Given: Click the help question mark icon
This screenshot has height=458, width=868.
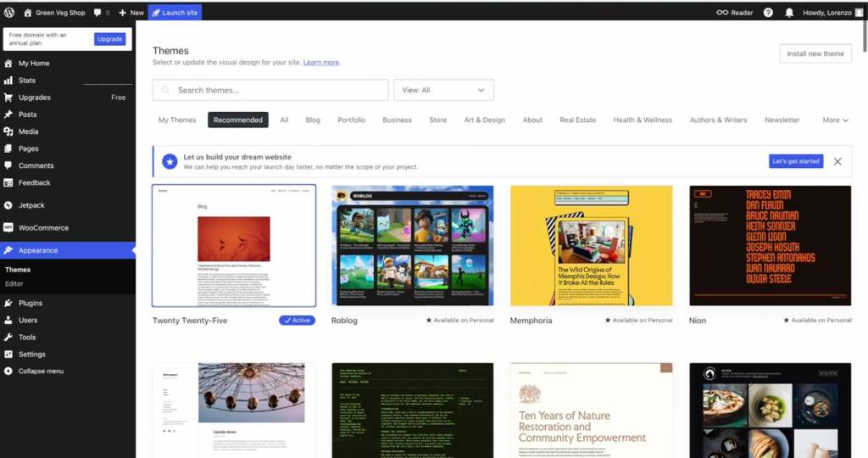Looking at the screenshot, I should click(768, 13).
